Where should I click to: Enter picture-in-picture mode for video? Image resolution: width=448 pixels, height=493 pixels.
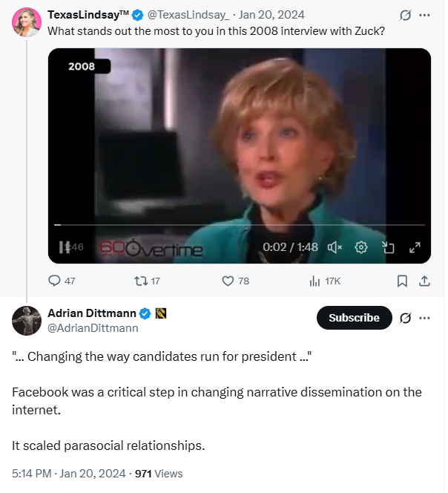coord(388,247)
